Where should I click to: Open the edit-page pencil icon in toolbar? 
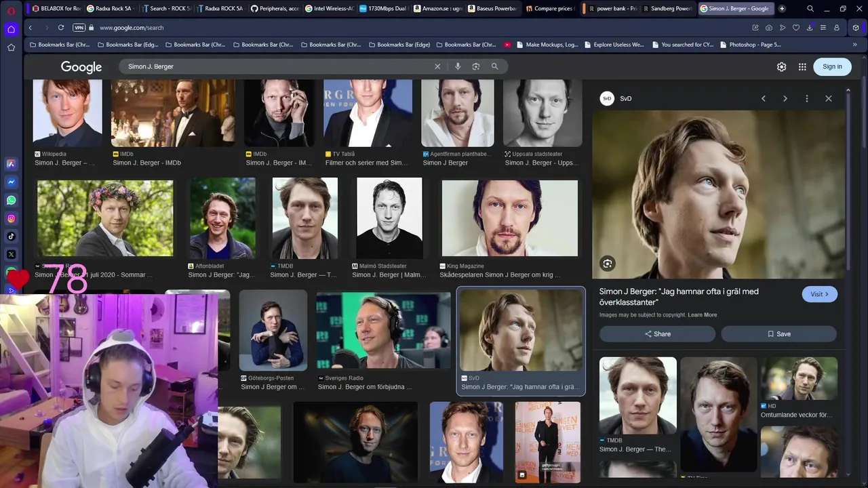coord(755,28)
